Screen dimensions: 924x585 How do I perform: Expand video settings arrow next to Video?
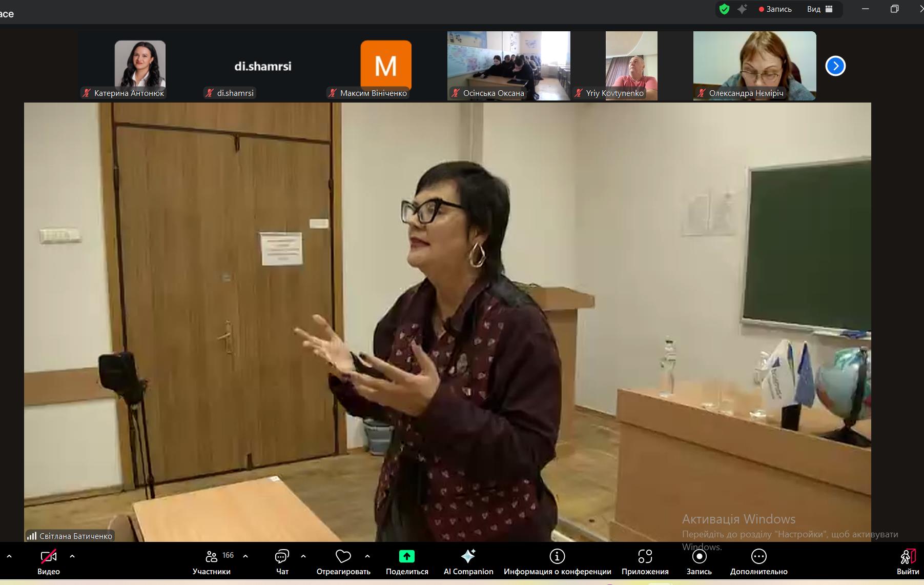tap(72, 556)
